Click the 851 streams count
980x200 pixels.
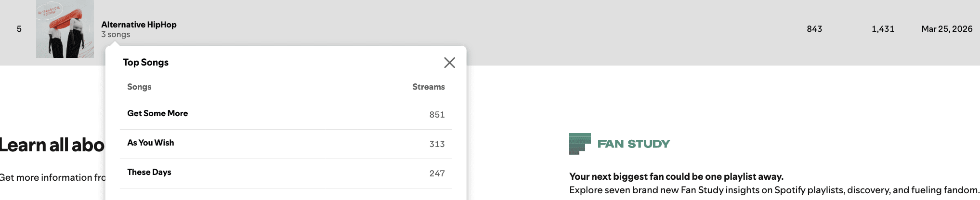tap(437, 115)
